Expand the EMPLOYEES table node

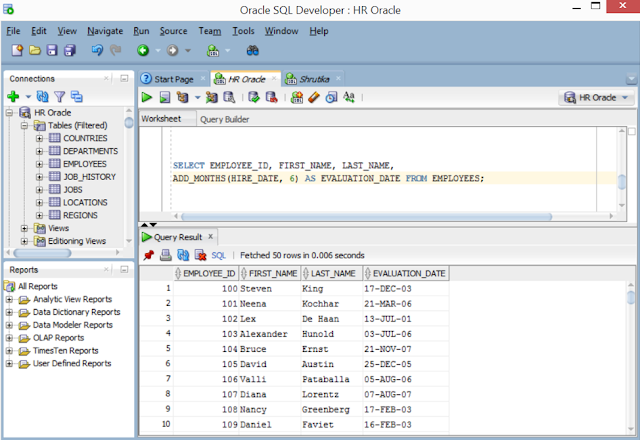click(x=39, y=164)
